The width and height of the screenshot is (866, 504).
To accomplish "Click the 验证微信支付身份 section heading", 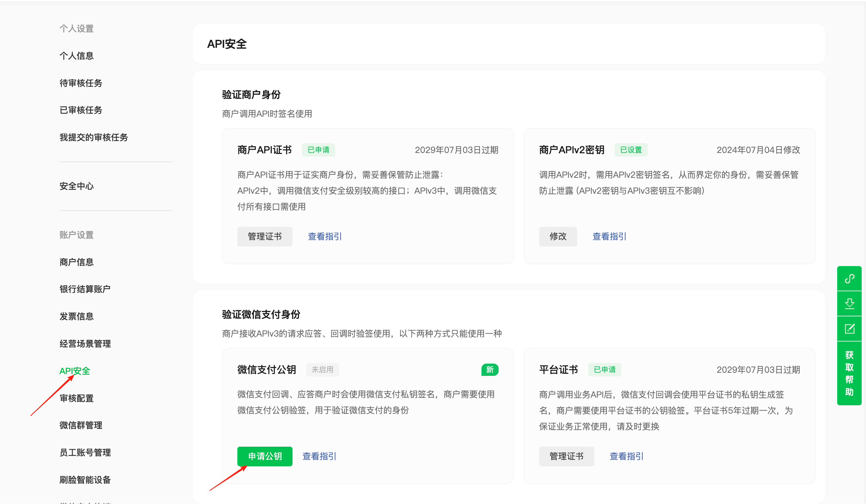I will tap(261, 314).
